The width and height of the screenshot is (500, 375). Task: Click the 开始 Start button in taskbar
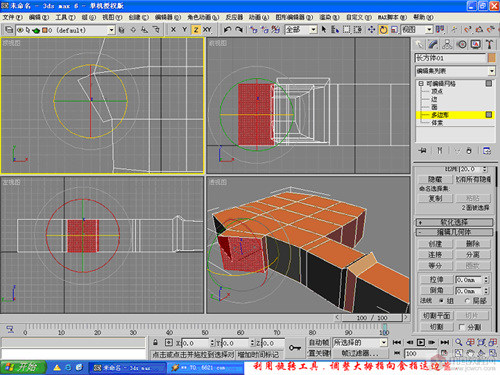23,367
